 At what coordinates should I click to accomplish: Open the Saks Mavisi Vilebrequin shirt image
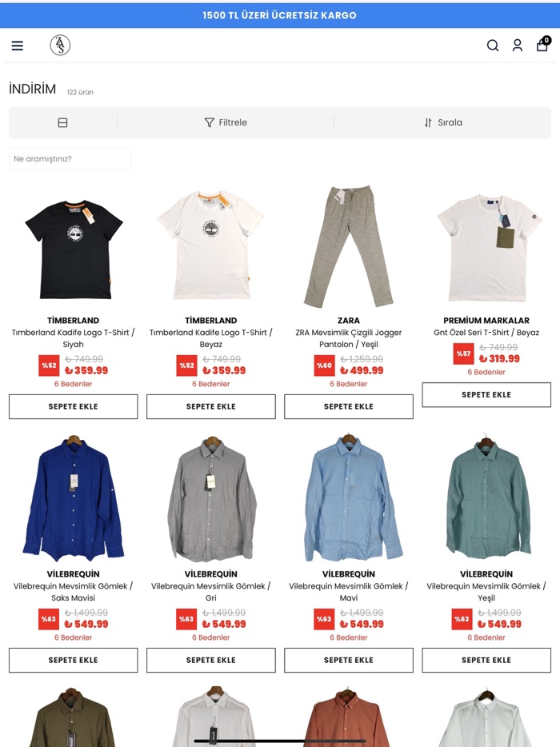[74, 497]
